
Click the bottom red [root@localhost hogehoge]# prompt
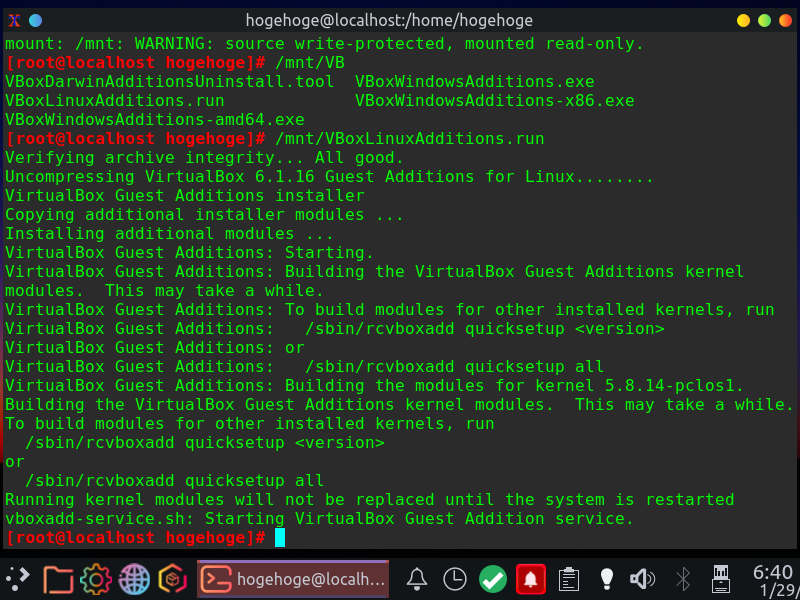[x=135, y=537]
